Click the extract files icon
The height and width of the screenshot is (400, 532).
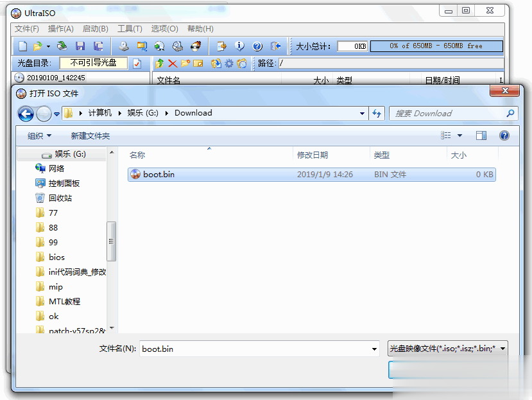pyautogui.click(x=216, y=64)
